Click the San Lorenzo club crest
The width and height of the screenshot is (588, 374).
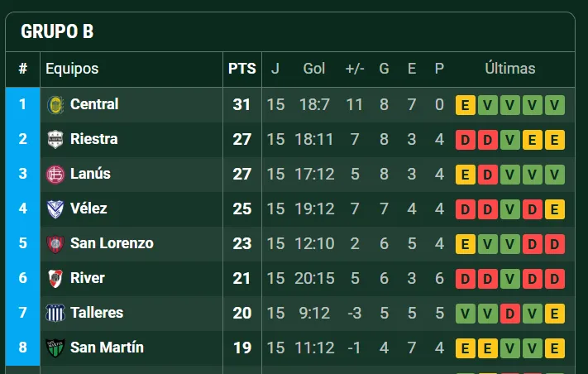coord(55,244)
